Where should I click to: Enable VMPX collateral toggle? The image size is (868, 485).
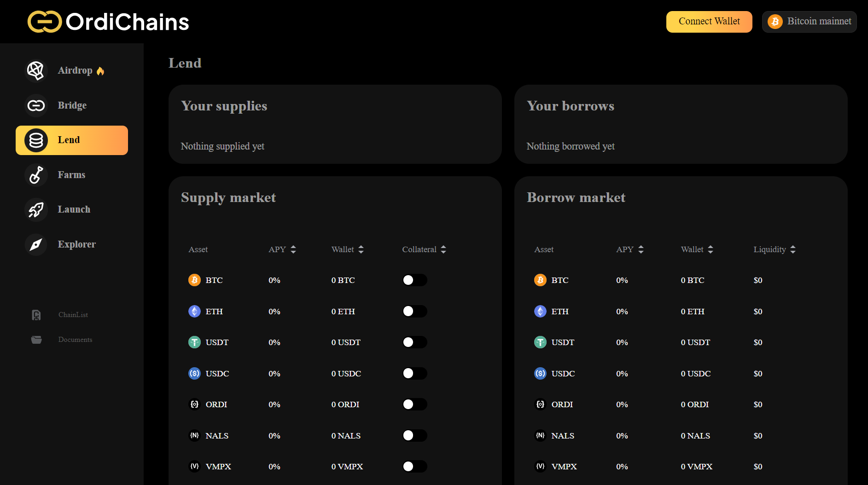[x=414, y=466]
